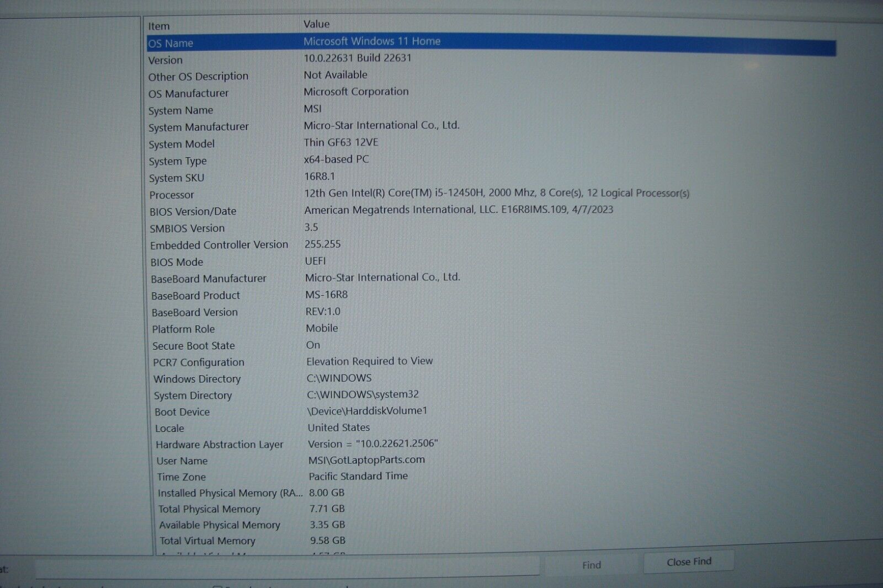The image size is (883, 588).
Task: Click the Item column header
Action: coord(159,26)
